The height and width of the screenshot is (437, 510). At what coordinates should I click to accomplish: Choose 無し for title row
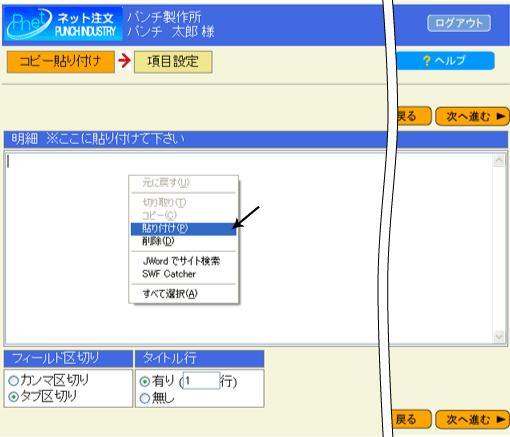[145, 398]
